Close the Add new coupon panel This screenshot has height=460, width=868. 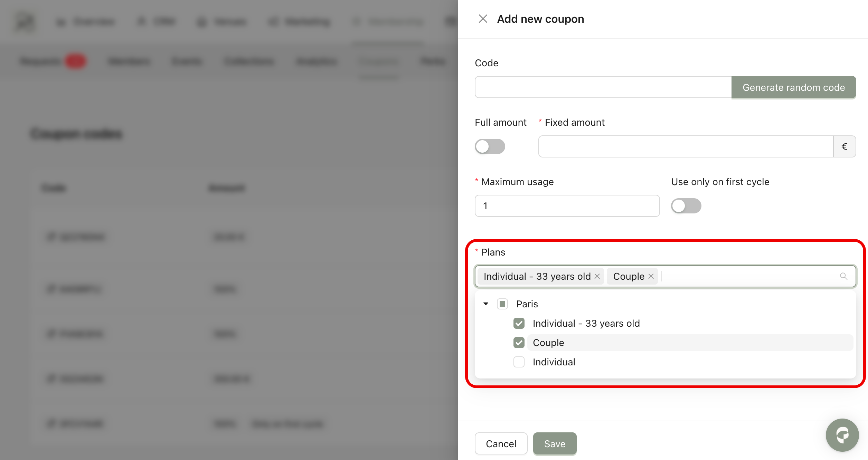pos(483,19)
